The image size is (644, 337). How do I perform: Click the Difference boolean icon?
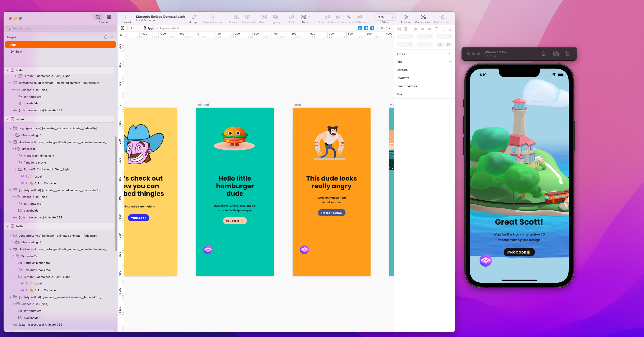360,17
